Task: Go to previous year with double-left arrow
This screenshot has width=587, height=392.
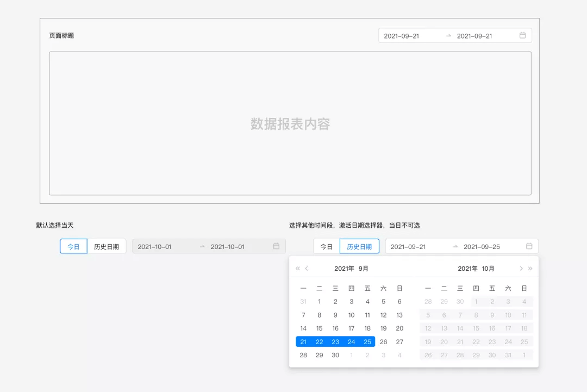Action: (298, 269)
